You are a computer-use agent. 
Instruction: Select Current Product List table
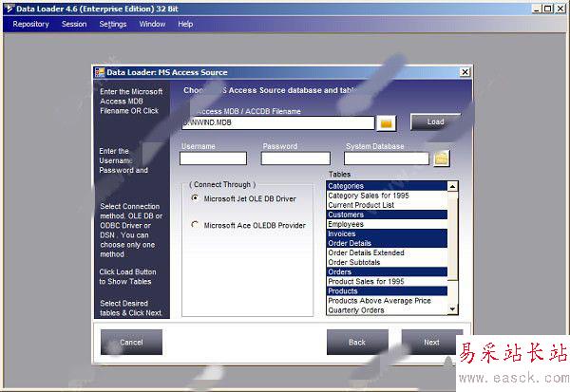[388, 205]
